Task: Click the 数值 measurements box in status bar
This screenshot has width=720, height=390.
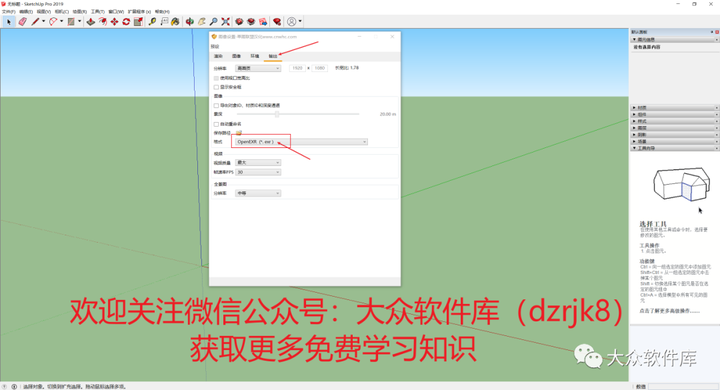Action: pos(683,387)
